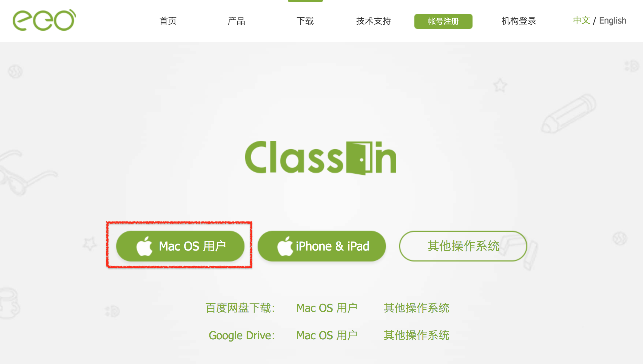The height and width of the screenshot is (364, 643).
Task: Open the 技术支持 menu item
Action: click(x=374, y=21)
